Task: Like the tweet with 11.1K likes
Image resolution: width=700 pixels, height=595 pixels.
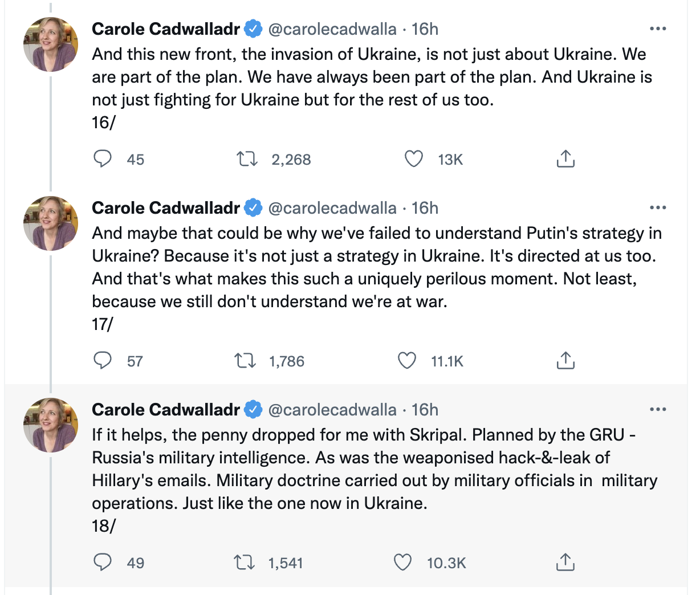Action: (407, 361)
